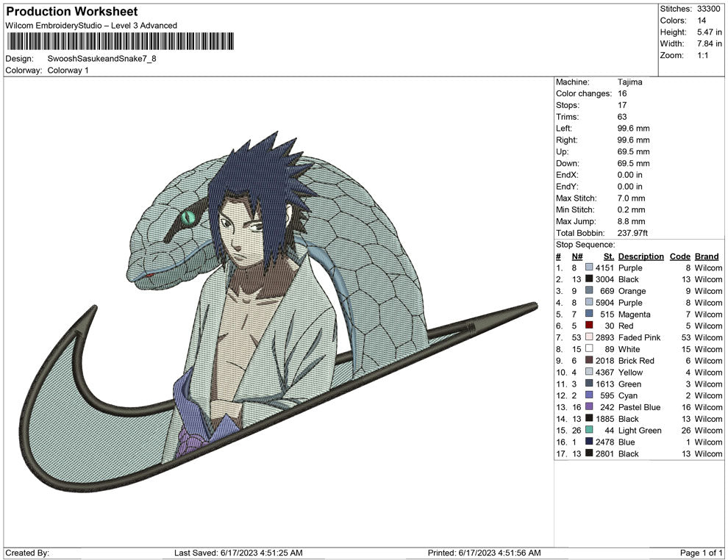Click the Created By label
728x560 pixels.
pos(27,553)
